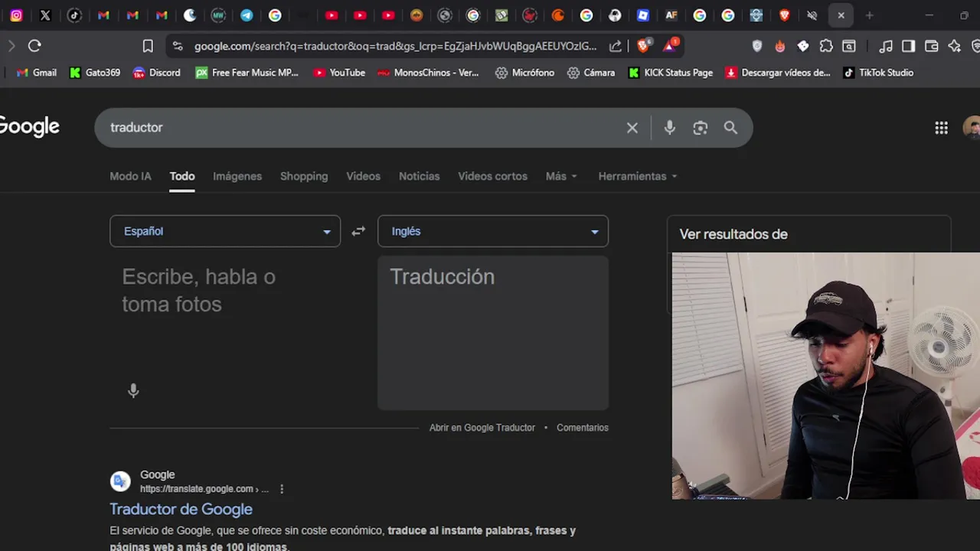Open the Cámara settings bookmark
980x551 pixels.
click(591, 73)
